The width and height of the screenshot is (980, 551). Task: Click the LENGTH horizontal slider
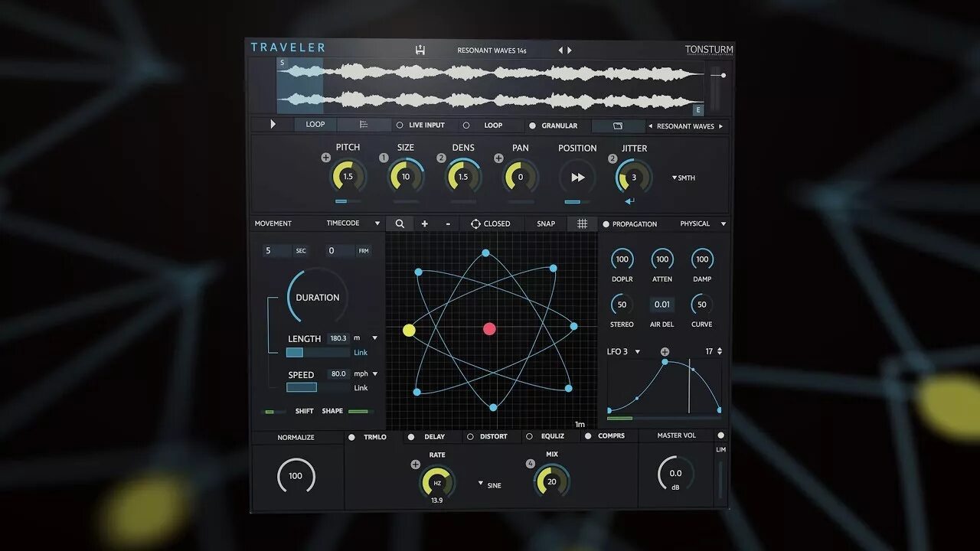click(318, 352)
